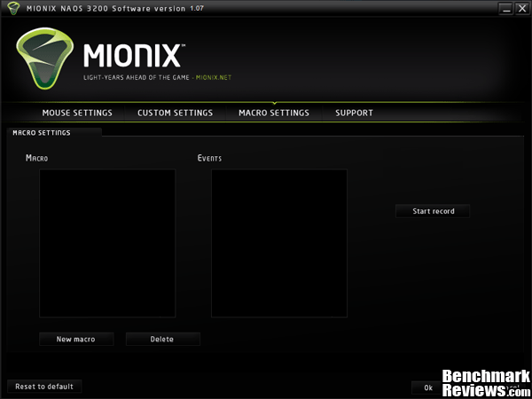Click the Mionix logo emblem

click(x=45, y=59)
